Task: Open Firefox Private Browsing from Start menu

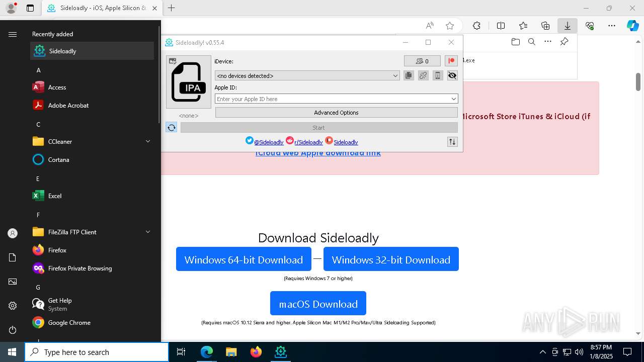Action: click(92, 268)
